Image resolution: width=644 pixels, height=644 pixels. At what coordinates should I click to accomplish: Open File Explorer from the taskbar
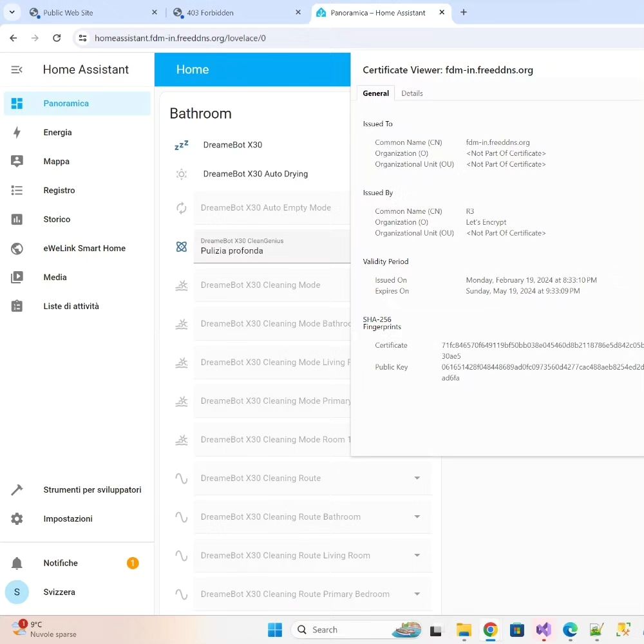(x=464, y=629)
